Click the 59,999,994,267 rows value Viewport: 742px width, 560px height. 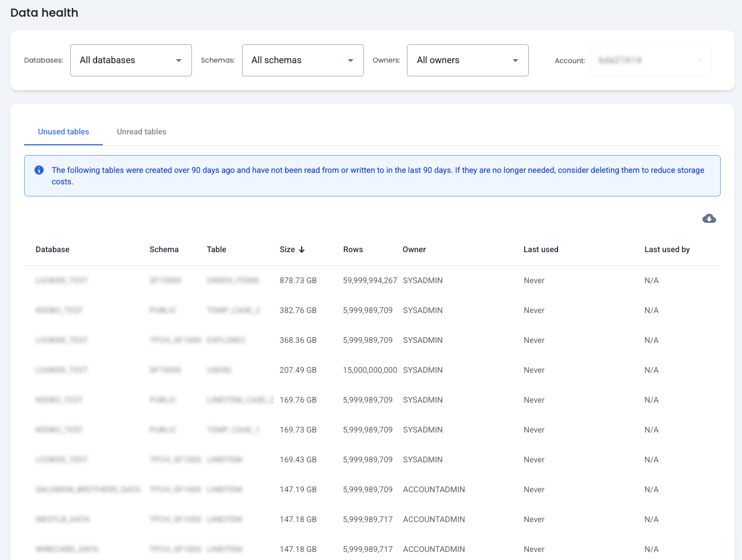click(370, 280)
